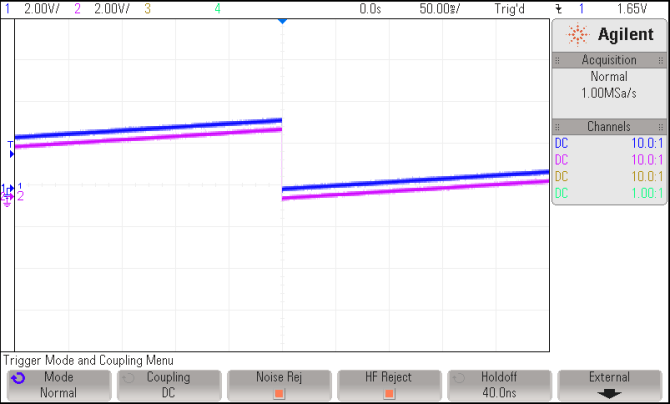This screenshot has height=404, width=670.
Task: Click the Channels panel header
Action: click(608, 127)
